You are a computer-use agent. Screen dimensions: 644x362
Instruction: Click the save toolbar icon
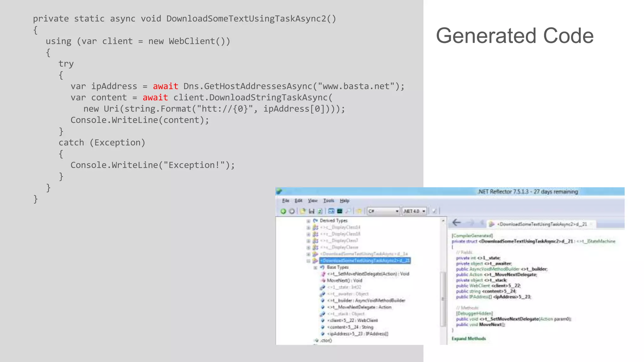tap(312, 211)
